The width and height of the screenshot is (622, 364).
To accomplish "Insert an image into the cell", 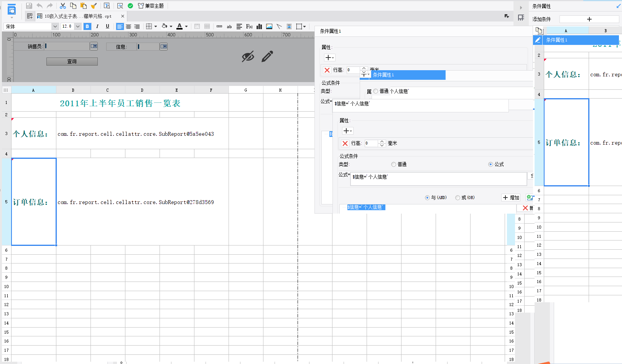I will pos(269,26).
